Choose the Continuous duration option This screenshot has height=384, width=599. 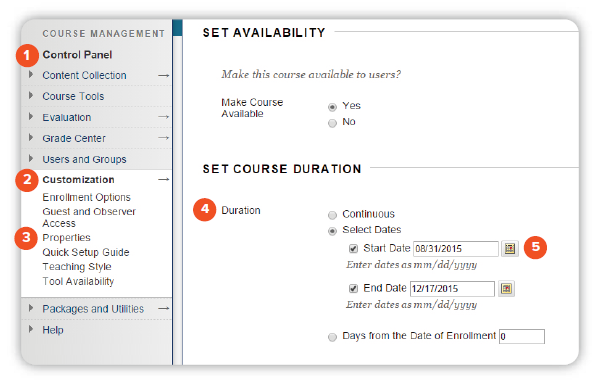click(x=332, y=215)
